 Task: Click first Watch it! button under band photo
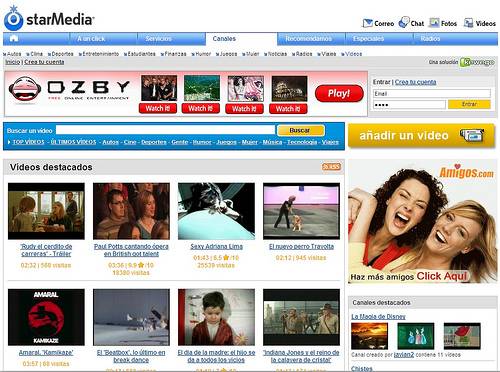(x=158, y=108)
